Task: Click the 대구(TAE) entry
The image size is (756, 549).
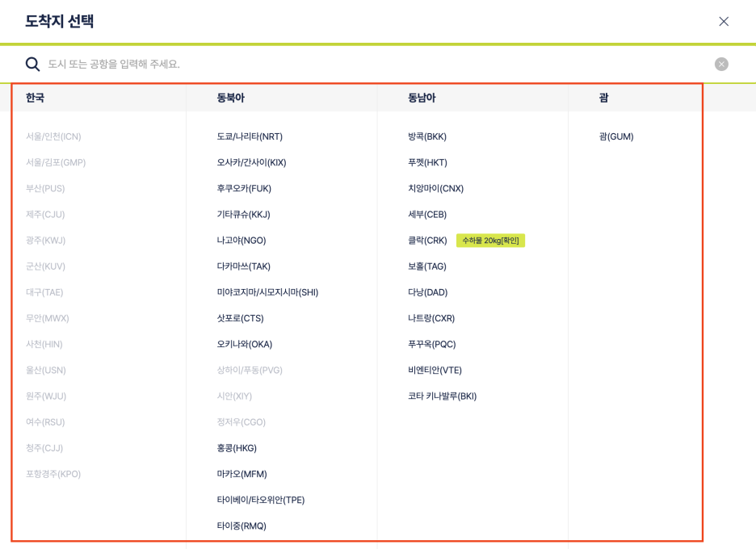Action: point(44,292)
